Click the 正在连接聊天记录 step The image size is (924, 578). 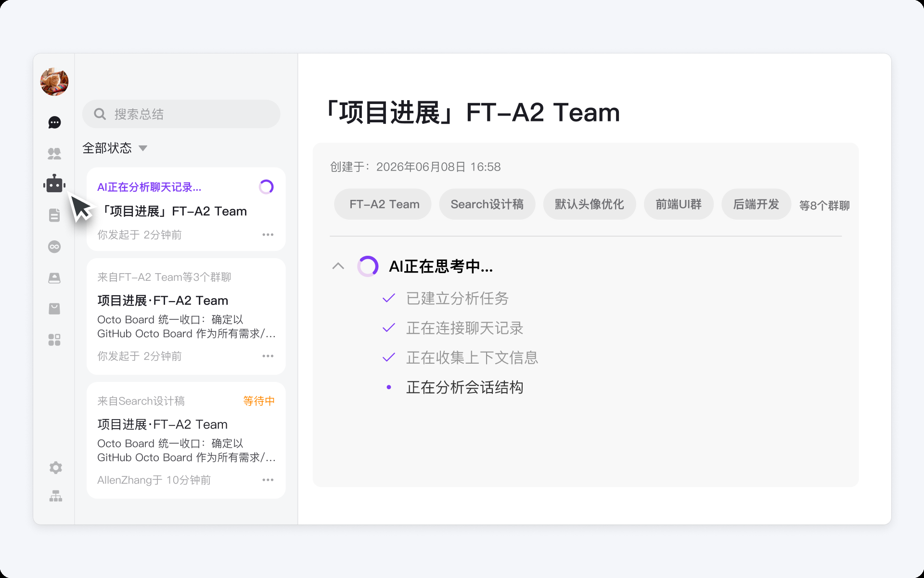click(x=464, y=328)
